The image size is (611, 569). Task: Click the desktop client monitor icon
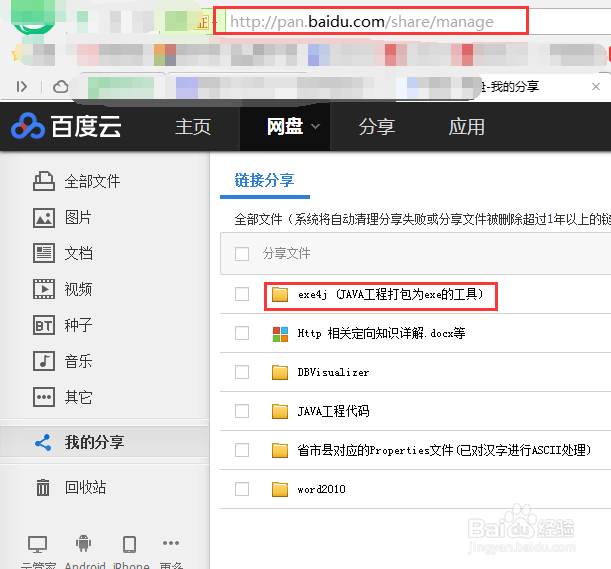point(37,544)
